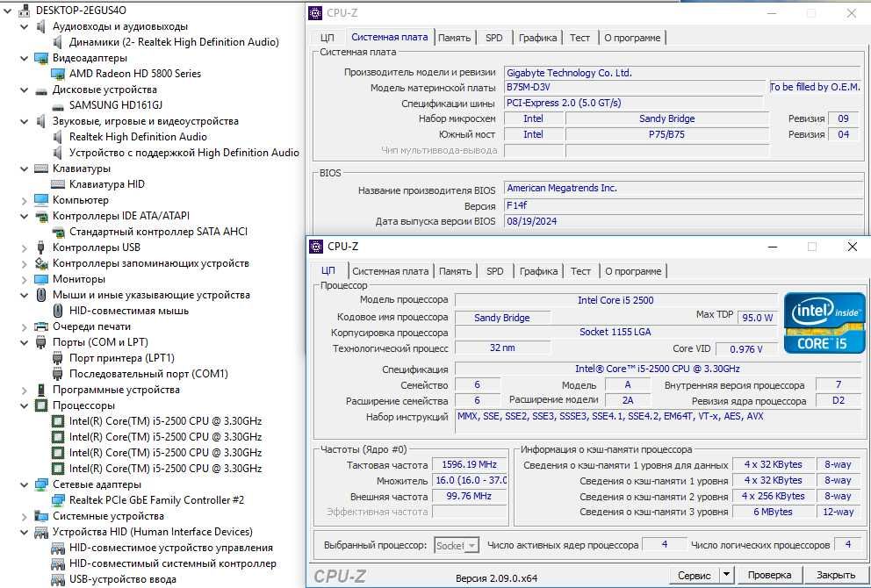This screenshot has height=588, width=871.
Task: Expand the Контроллеры USB category
Action: click(24, 247)
